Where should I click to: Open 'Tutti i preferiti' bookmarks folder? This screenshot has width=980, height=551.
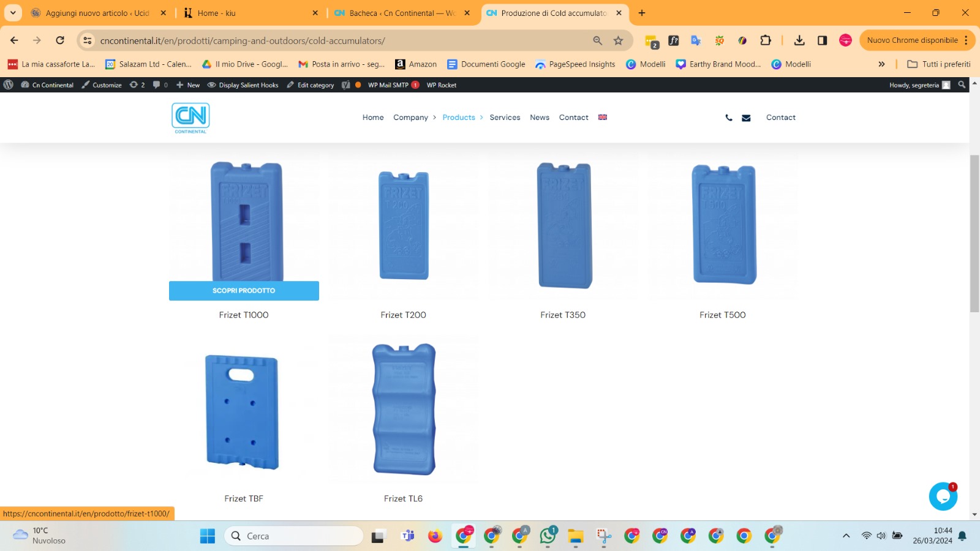coord(939,64)
